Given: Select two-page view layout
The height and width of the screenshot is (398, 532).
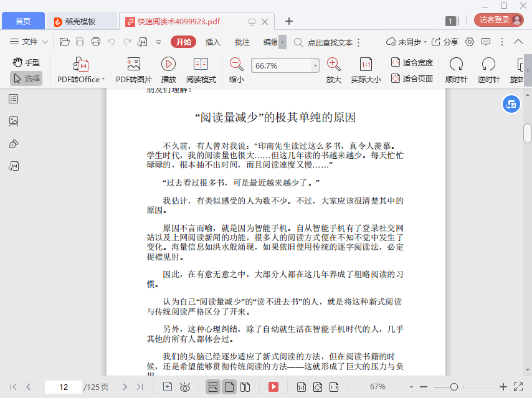Looking at the screenshot, I should 245,387.
